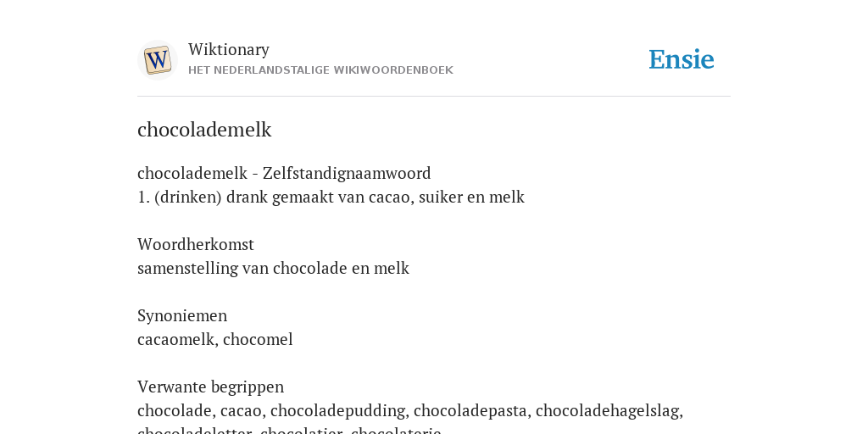Select the subtitle Het Nederlandstalige Wikiwoordenboek

tap(320, 70)
